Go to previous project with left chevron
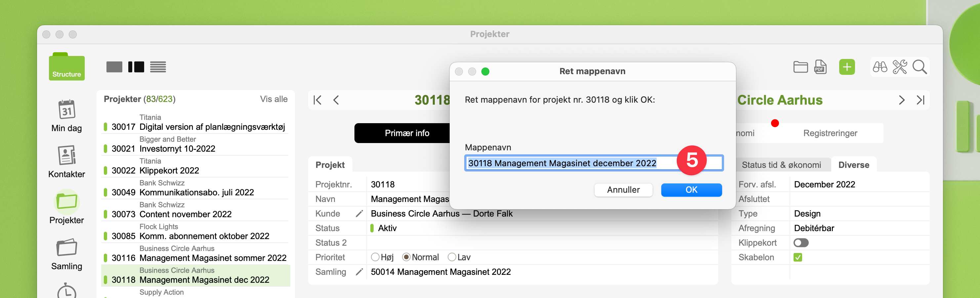Viewport: 980px width, 298px height. coord(336,100)
